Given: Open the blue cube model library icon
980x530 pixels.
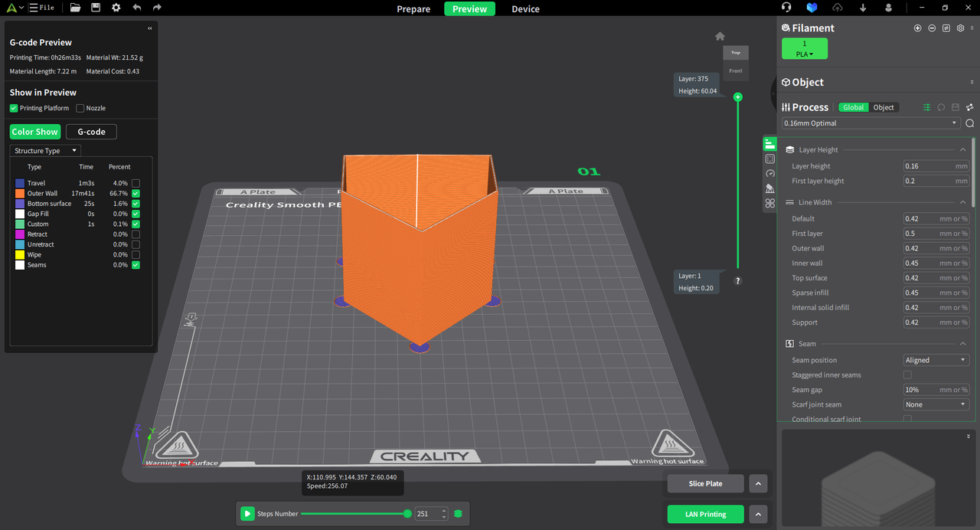Looking at the screenshot, I should (x=812, y=8).
